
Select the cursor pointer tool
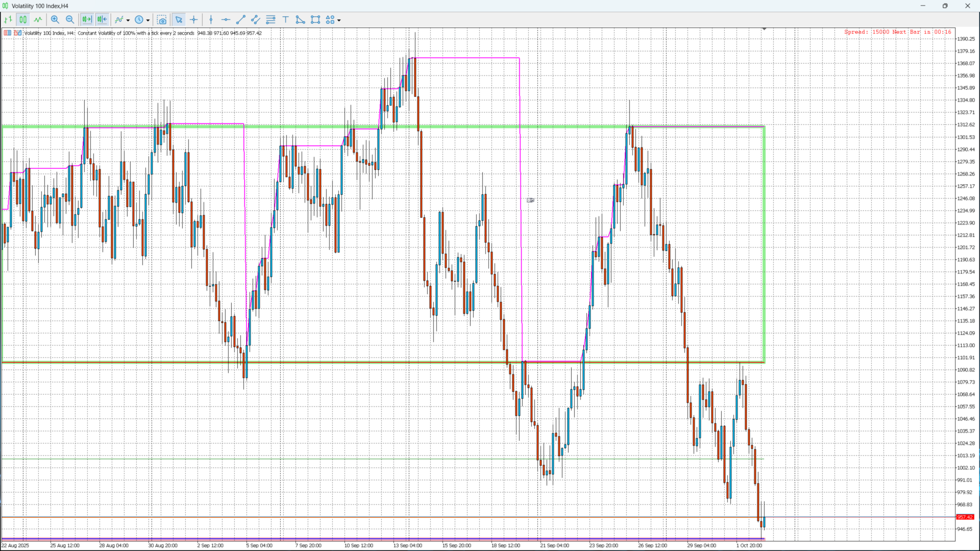point(179,20)
